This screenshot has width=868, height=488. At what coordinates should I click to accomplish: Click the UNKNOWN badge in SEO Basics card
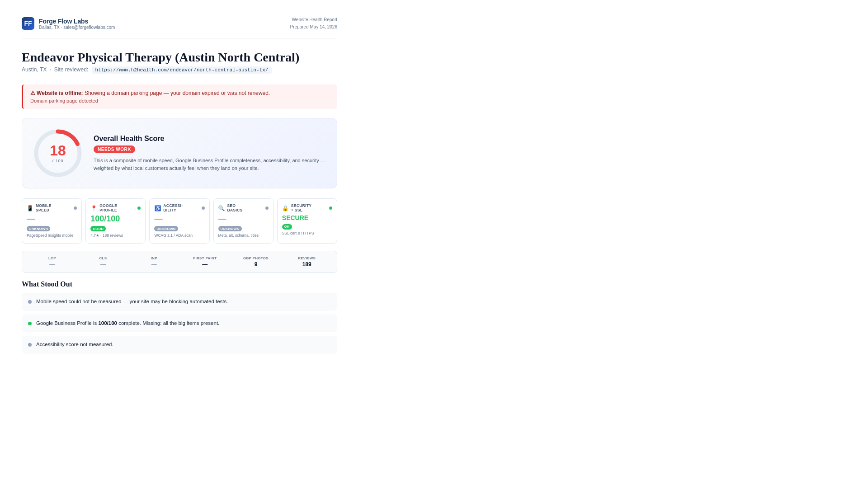[230, 229]
